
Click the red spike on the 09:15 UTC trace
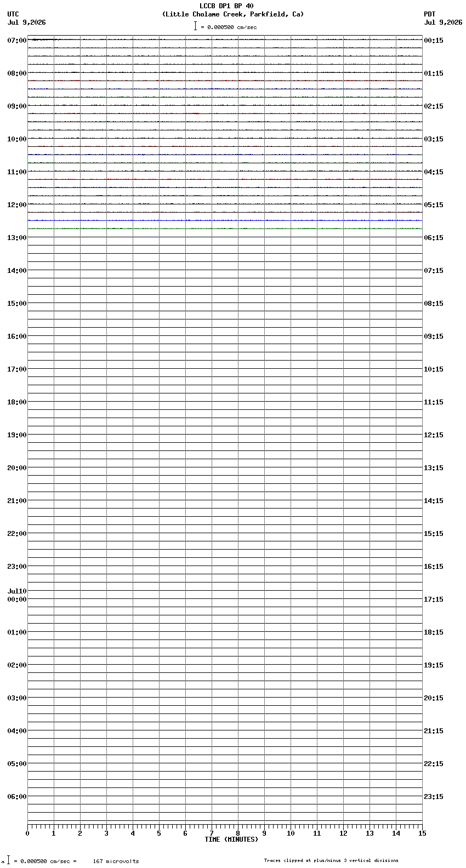(x=196, y=113)
